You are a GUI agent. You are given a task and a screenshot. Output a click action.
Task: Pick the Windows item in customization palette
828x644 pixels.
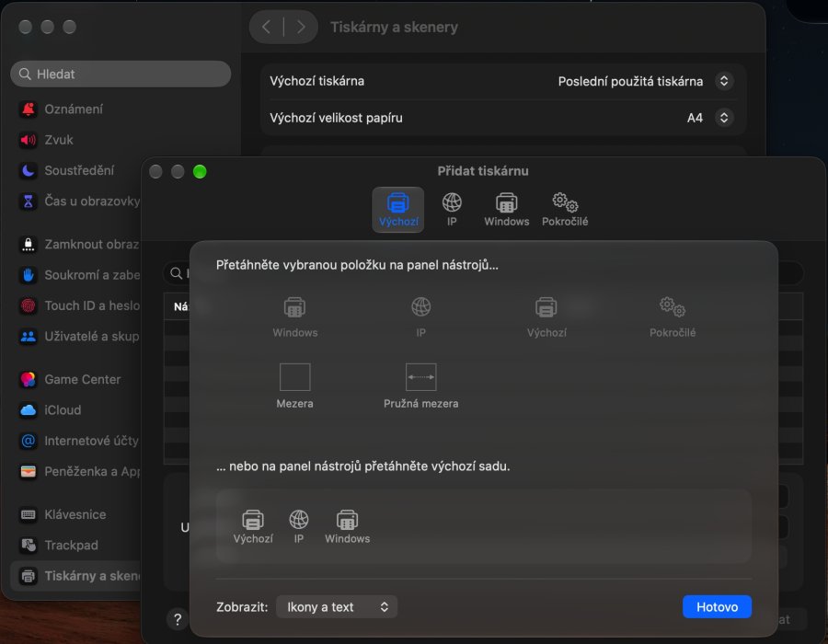(x=294, y=316)
